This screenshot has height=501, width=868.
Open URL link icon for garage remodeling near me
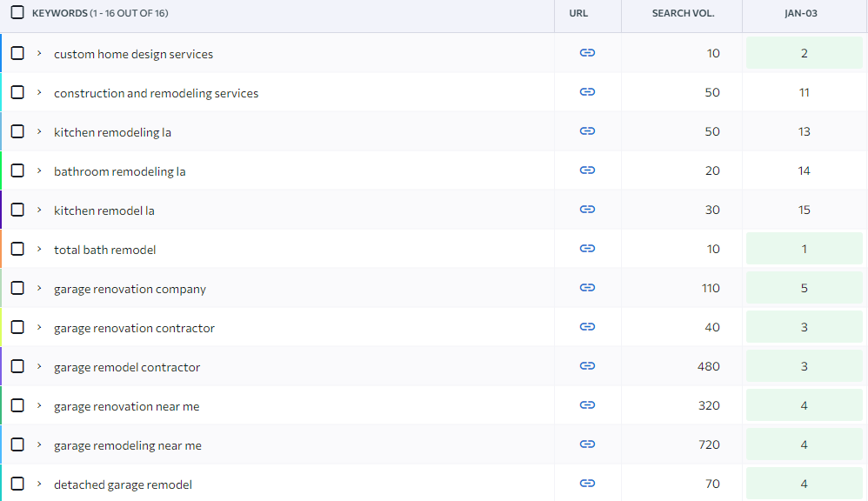click(x=587, y=444)
